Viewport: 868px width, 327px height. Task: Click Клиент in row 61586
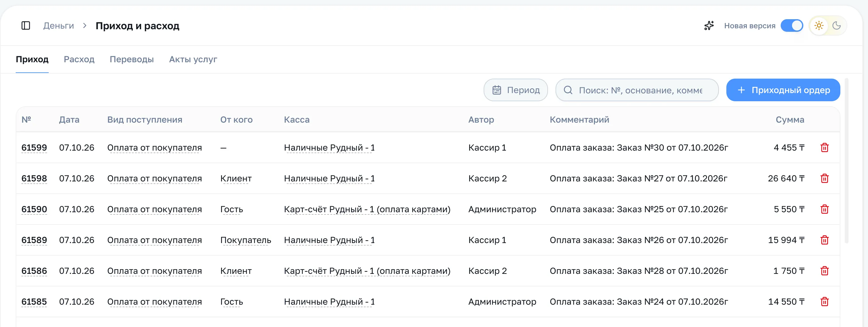tap(236, 271)
